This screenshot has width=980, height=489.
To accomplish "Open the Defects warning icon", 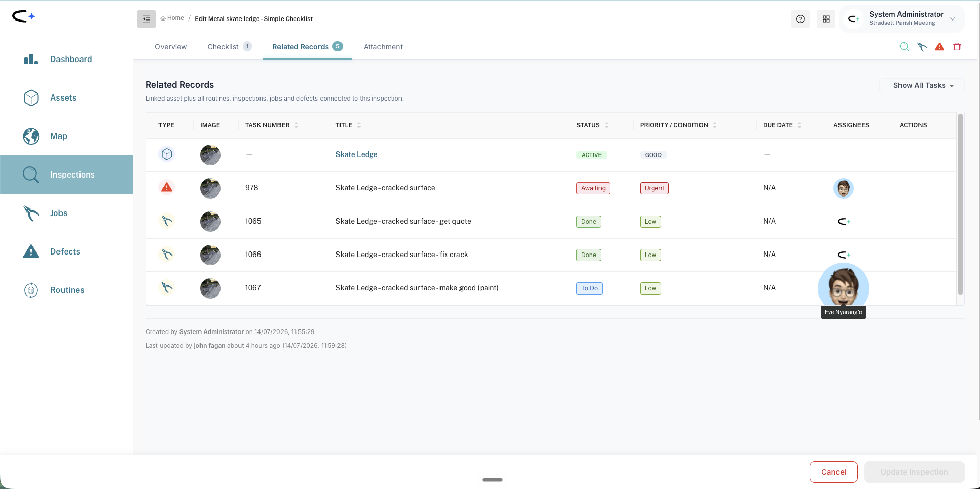I will pyautogui.click(x=31, y=251).
